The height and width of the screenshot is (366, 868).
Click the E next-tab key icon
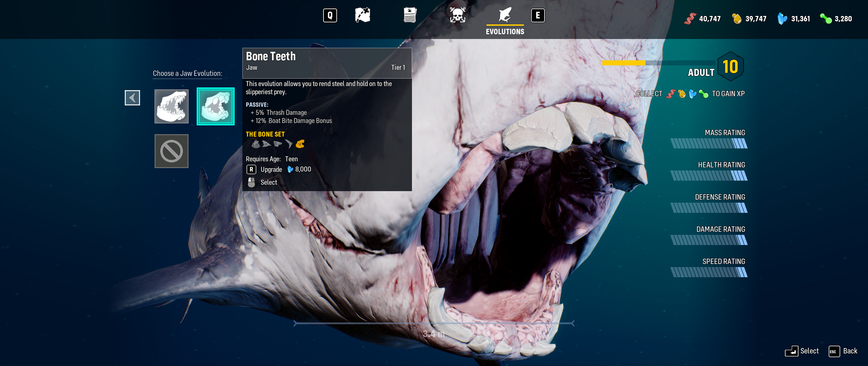[x=538, y=16]
